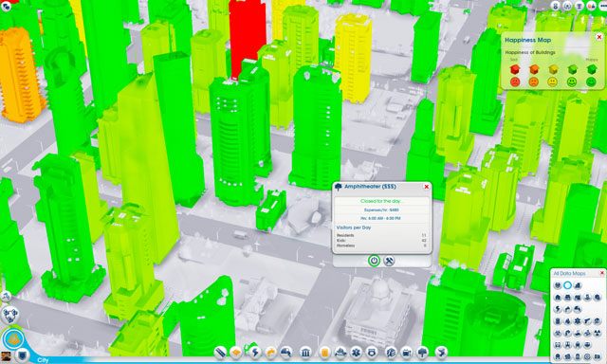Click the first round icon in top-right cluster
The width and height of the screenshot is (607, 364).
pyautogui.click(x=556, y=6)
